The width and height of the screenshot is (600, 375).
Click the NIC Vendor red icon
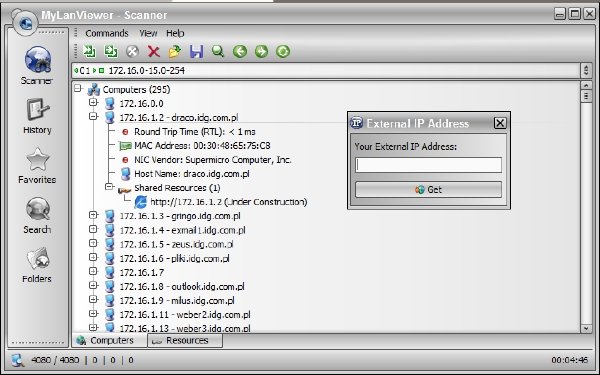tap(125, 160)
